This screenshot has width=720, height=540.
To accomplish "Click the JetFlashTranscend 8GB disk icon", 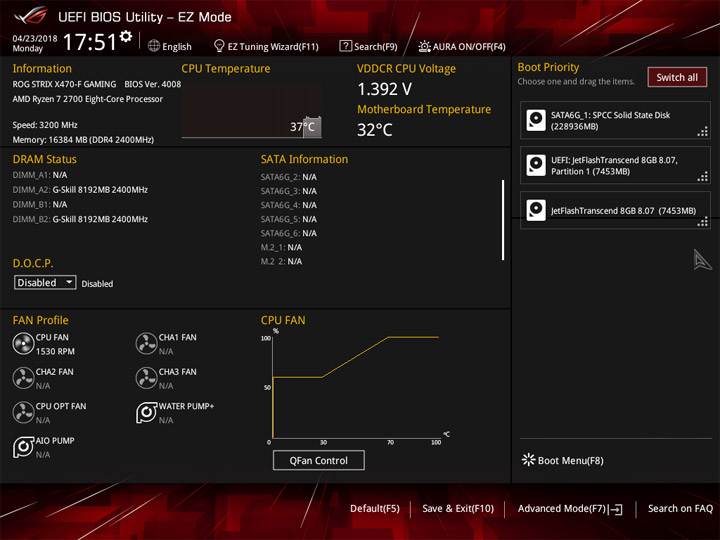I will (x=535, y=210).
